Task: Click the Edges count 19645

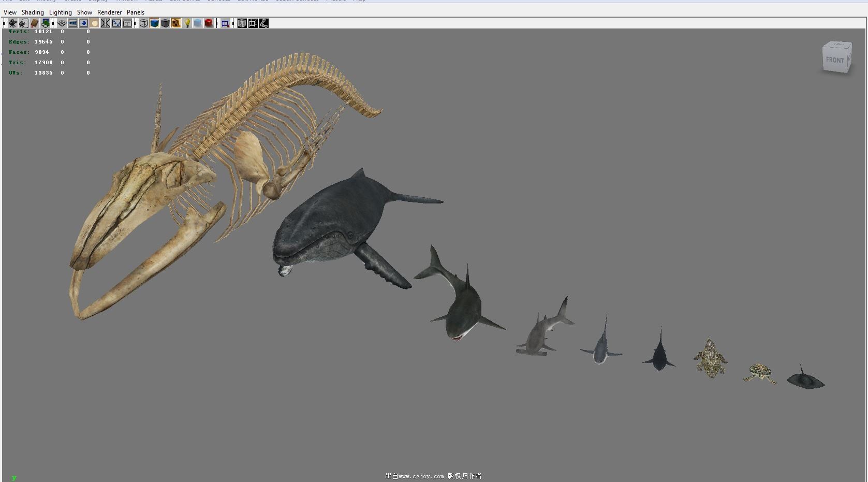Action: [43, 42]
